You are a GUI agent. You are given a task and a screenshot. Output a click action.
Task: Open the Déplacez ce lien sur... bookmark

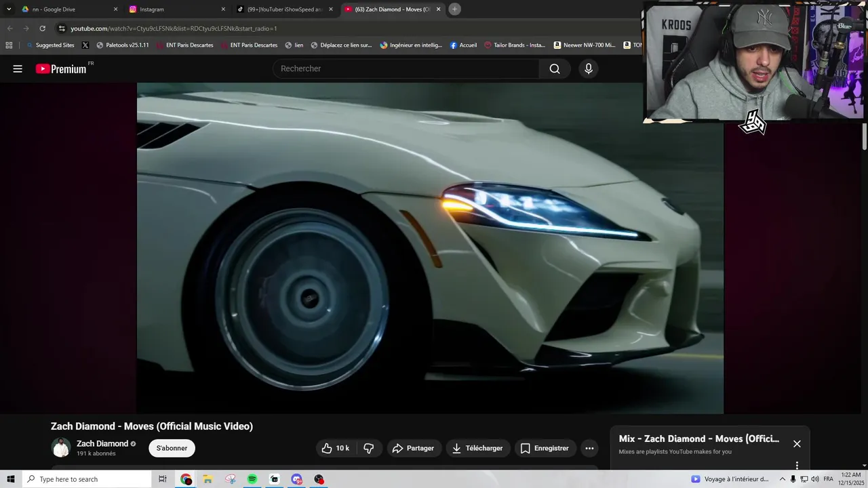pos(342,45)
